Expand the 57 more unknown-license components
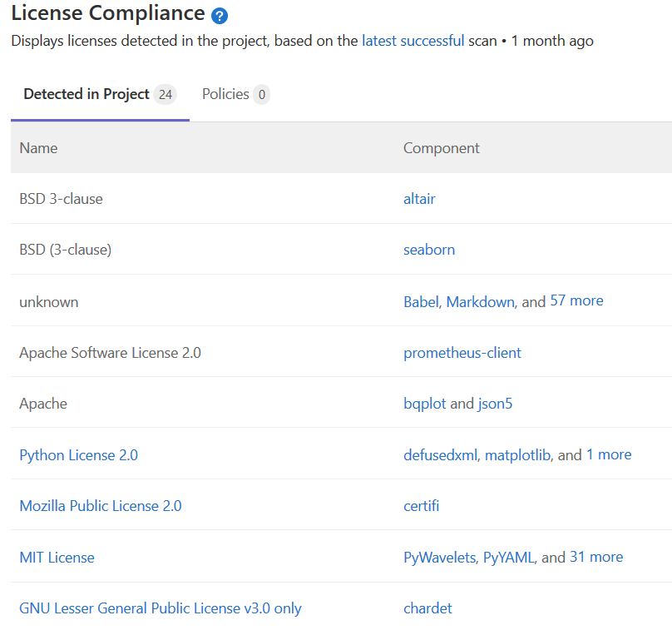The height and width of the screenshot is (630, 672). (576, 300)
